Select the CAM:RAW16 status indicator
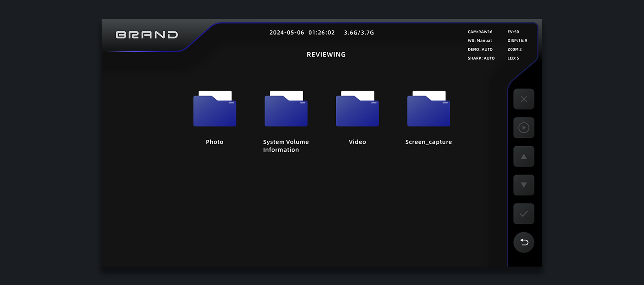The width and height of the screenshot is (644, 285). click(480, 32)
